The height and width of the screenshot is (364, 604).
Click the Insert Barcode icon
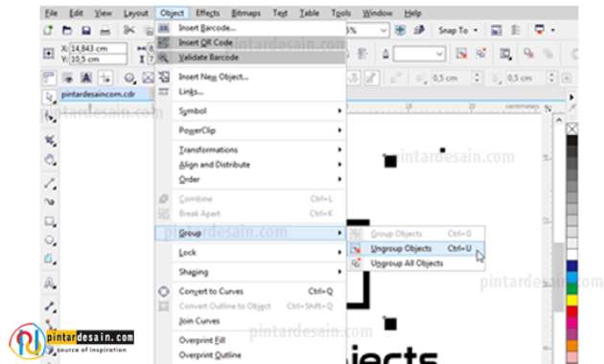[164, 28]
